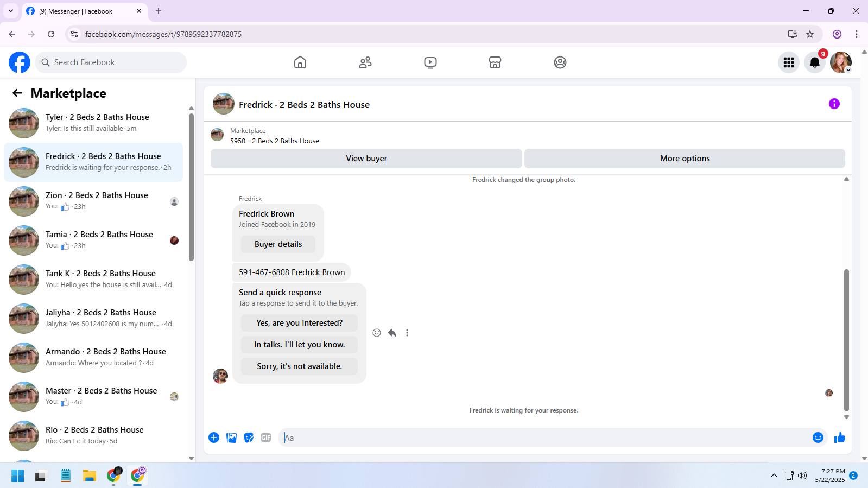
Task: Open the Video (Watch) icon
Action: pyautogui.click(x=430, y=62)
